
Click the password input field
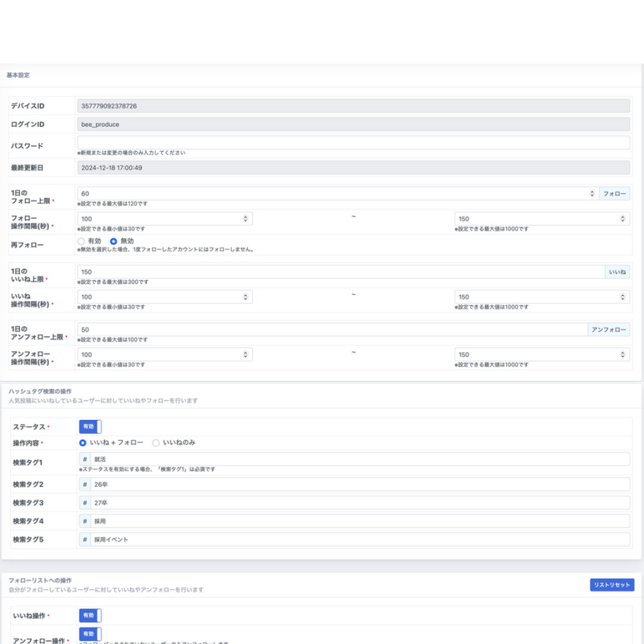(x=353, y=142)
